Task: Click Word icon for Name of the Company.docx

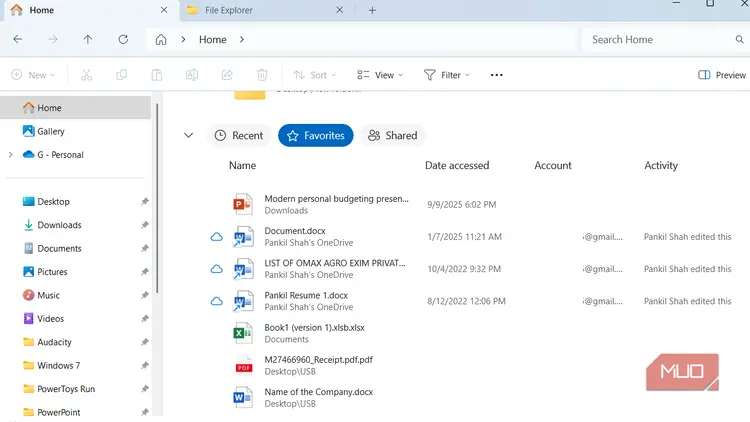Action: point(243,398)
